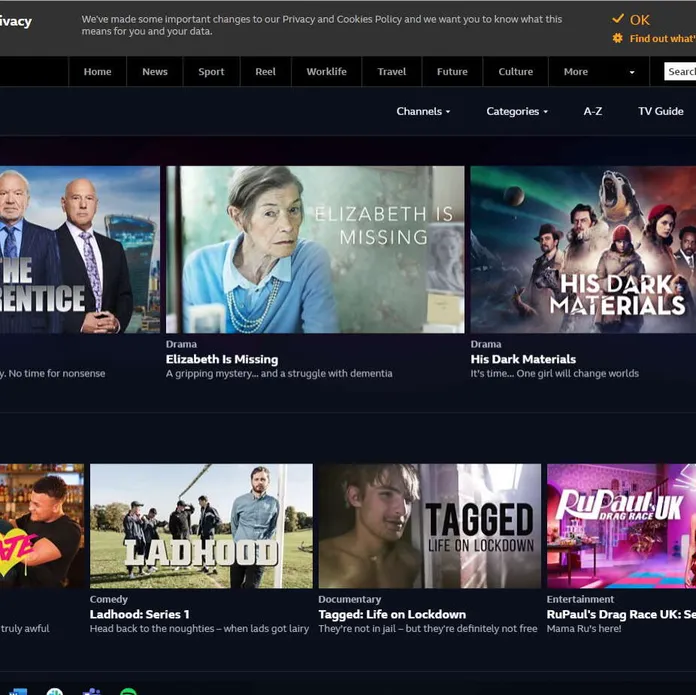
Task: Click the Tagged: Life on Lockdown title
Action: 392,614
